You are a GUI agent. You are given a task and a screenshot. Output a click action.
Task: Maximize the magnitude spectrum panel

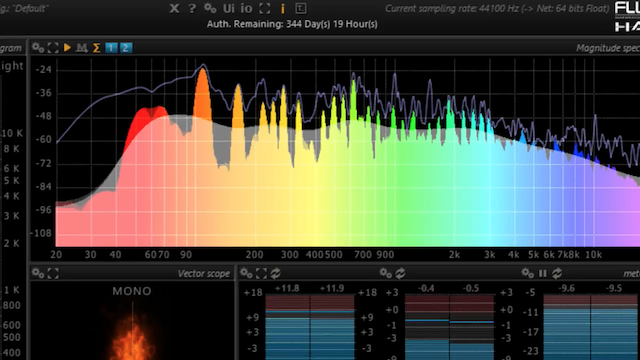pos(53,48)
